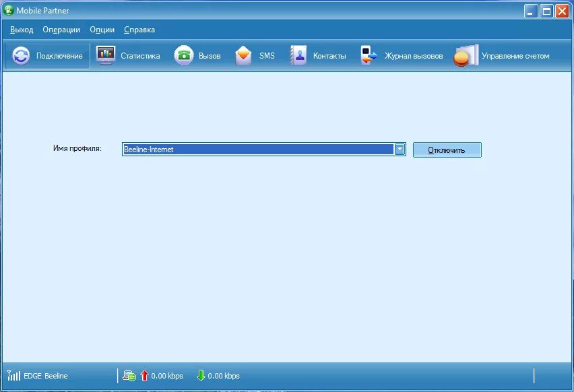Click the Имя профиля label
Image resolution: width=574 pixels, height=392 pixels.
pyautogui.click(x=77, y=148)
